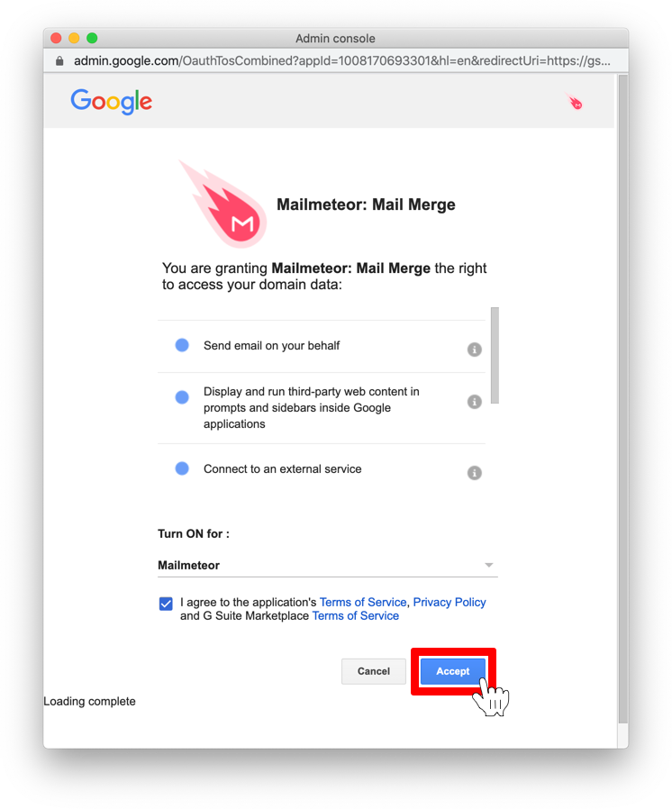The image size is (672, 809).
Task: Open G Suite Marketplace Terms of Service link
Action: pyautogui.click(x=355, y=615)
